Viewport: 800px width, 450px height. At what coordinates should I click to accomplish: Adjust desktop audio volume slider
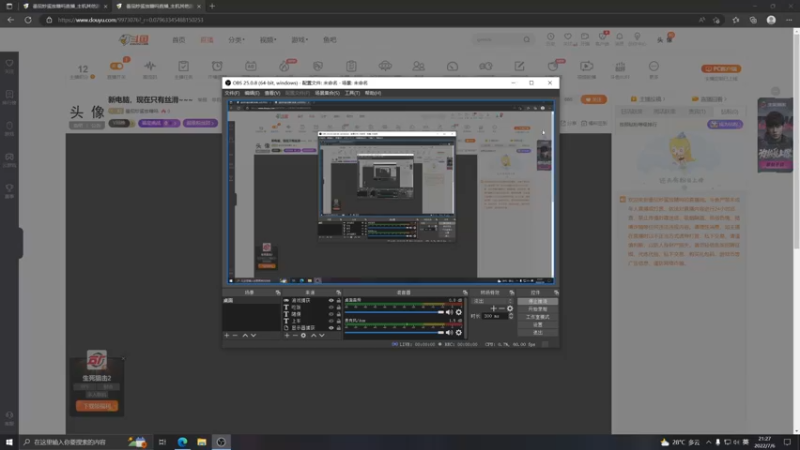coord(394,312)
